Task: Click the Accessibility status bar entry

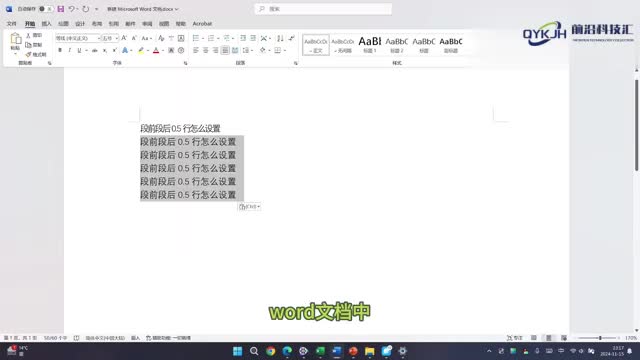Action: click(168, 338)
